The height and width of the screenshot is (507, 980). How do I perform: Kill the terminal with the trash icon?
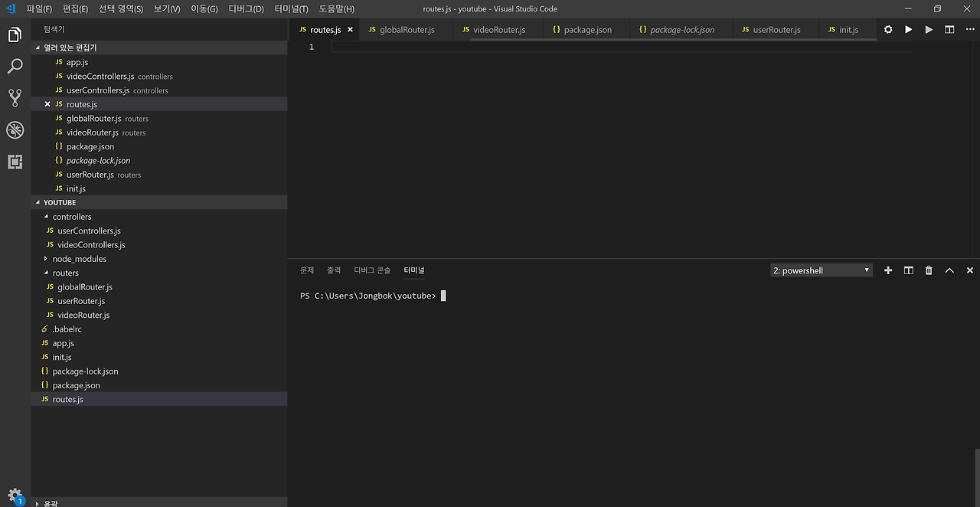click(x=929, y=270)
